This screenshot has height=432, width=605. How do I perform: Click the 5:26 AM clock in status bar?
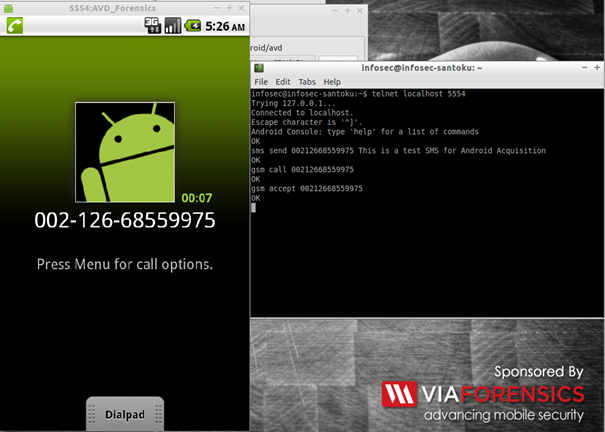[225, 26]
